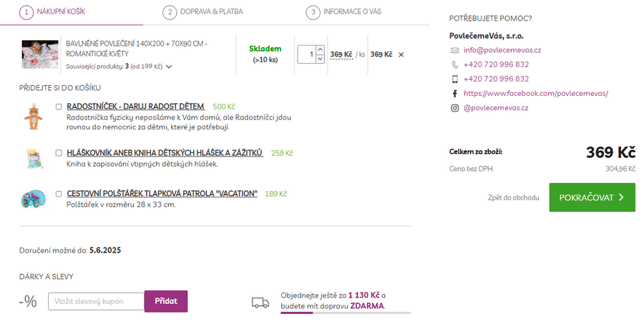Click the delivery truck icon

click(x=260, y=302)
